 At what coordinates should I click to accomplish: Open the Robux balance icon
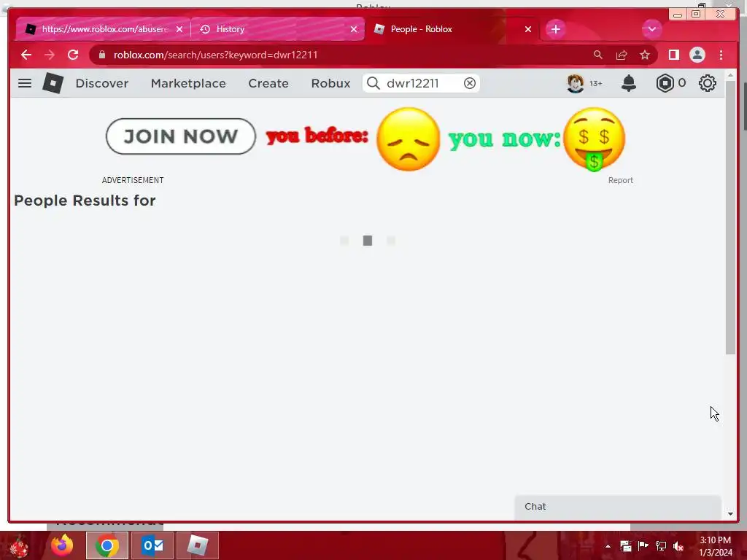coord(665,83)
